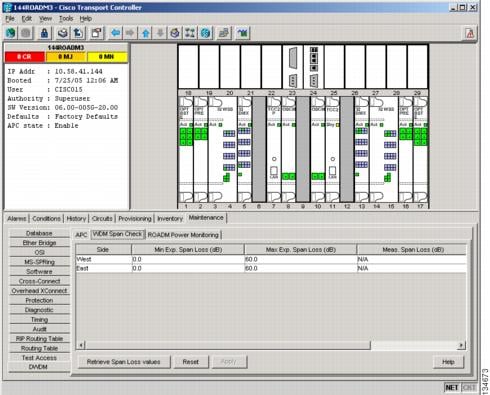Viewport: 490px width, 395px height.
Task: Click Retrieve Span Loss values button
Action: click(124, 362)
